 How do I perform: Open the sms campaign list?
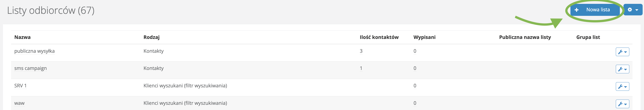[30, 68]
